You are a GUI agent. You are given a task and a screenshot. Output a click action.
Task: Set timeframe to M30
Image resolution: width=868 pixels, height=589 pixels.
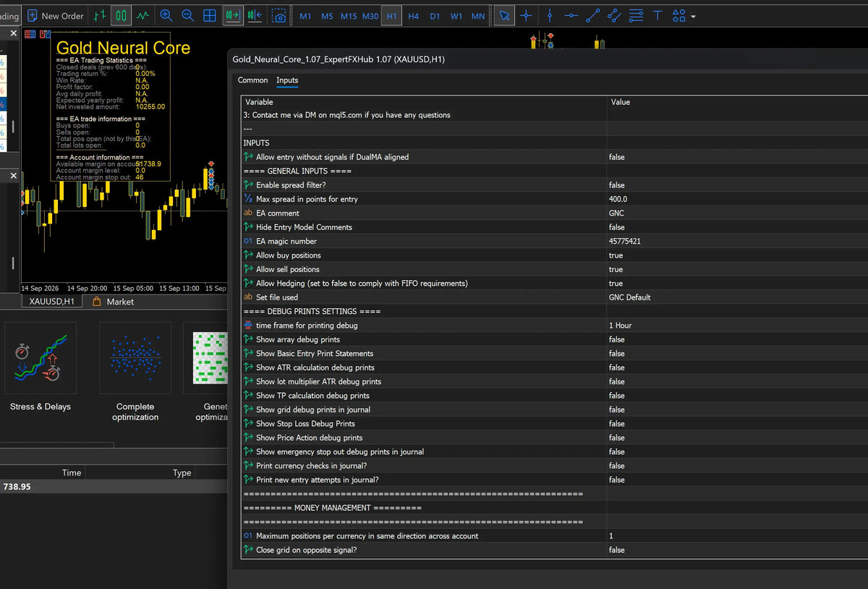coord(370,16)
